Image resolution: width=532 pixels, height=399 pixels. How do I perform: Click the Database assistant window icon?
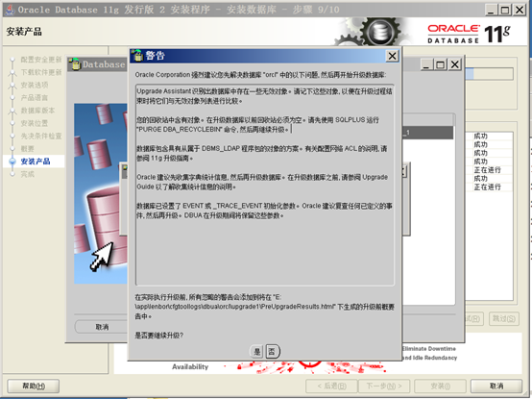[x=75, y=64]
